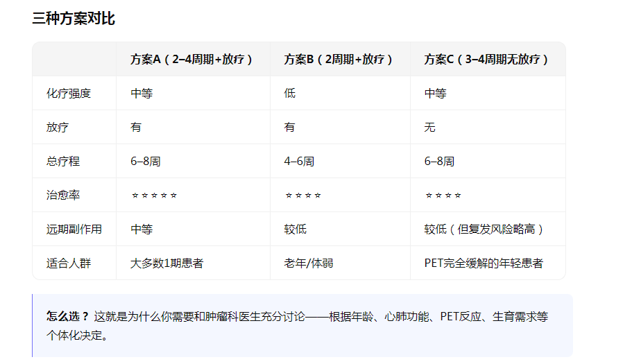Viewport: 641px width, 364px height.
Task: Click the row label 远期副作用
Action: click(x=74, y=229)
